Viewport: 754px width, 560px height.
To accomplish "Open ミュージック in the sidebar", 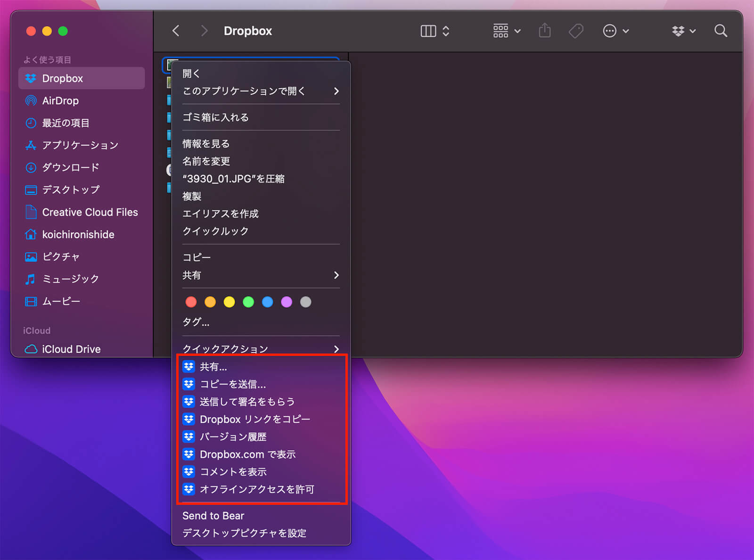I will [82, 279].
